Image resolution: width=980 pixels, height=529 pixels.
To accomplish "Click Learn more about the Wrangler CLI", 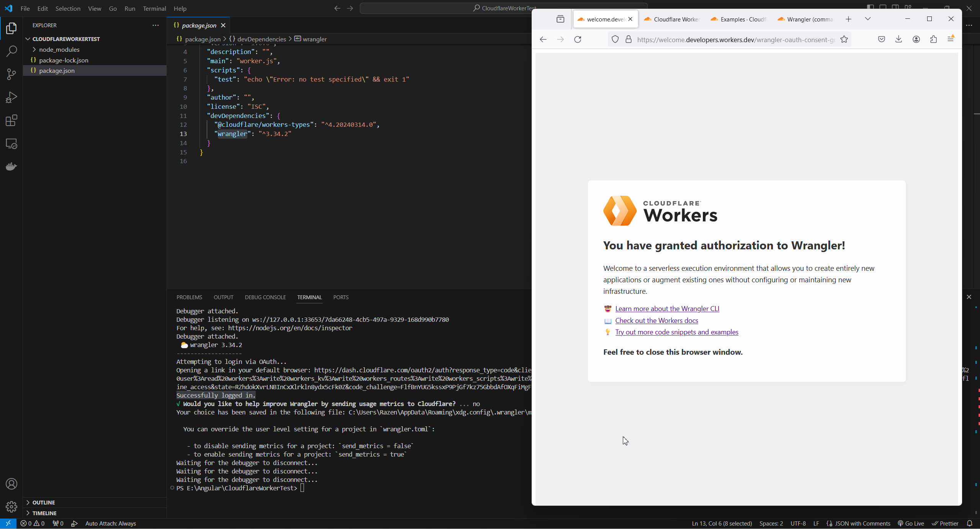I will pyautogui.click(x=667, y=309).
